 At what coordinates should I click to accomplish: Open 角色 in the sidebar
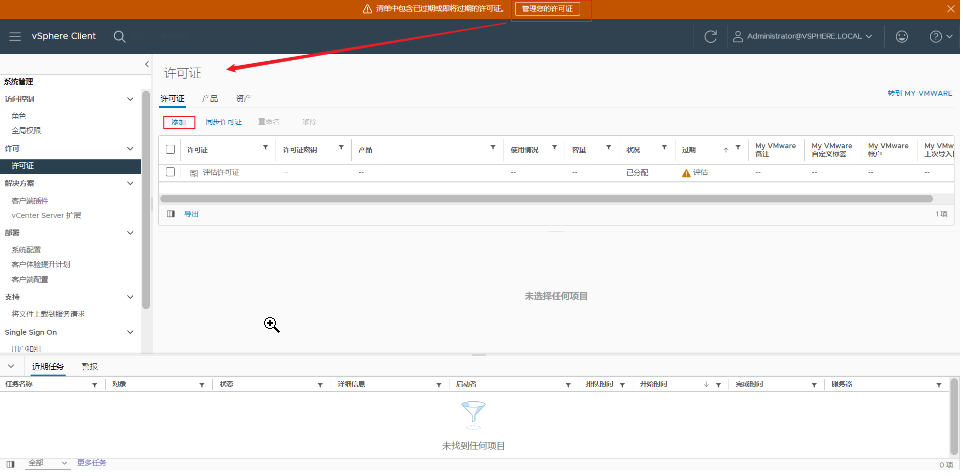click(19, 115)
